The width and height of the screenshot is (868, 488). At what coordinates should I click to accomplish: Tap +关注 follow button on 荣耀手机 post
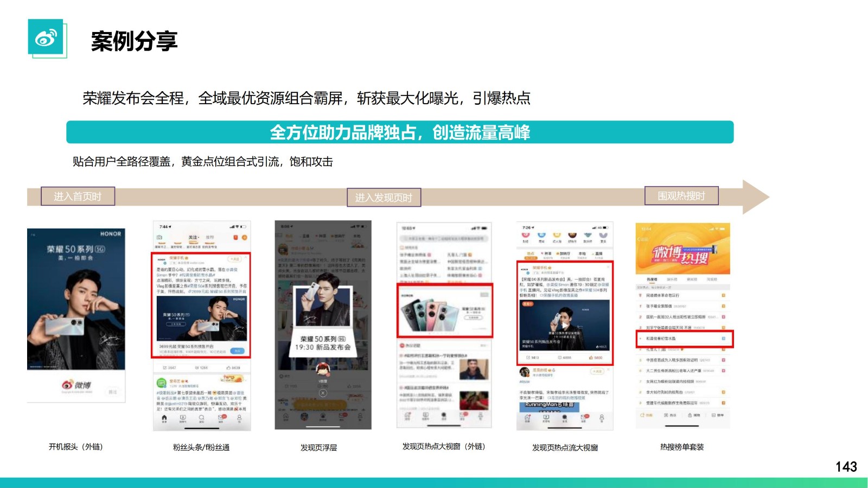(x=235, y=259)
